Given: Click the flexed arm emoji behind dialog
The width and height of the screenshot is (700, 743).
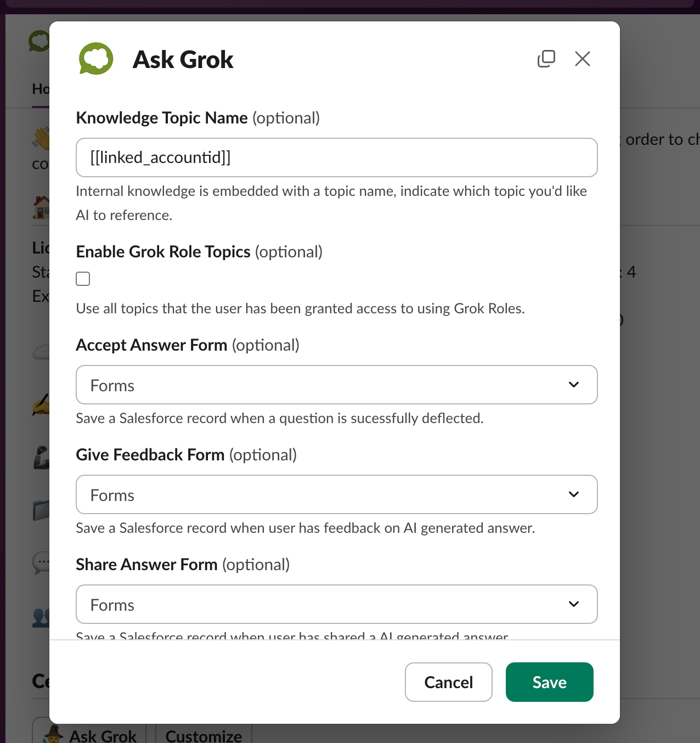Looking at the screenshot, I should point(42,458).
